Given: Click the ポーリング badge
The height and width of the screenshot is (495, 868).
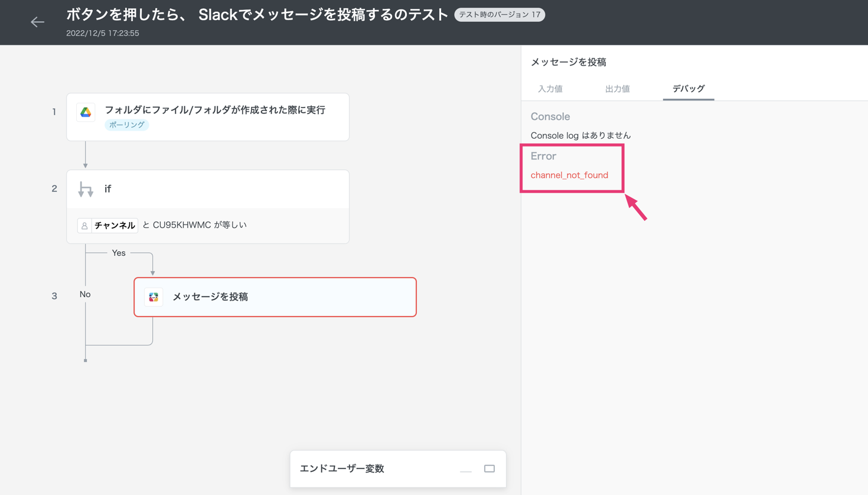Looking at the screenshot, I should click(x=126, y=125).
